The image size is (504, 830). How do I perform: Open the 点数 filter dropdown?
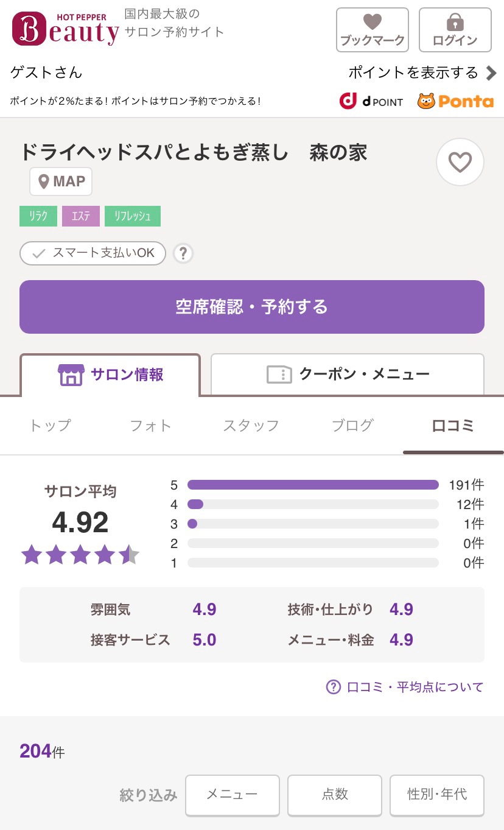(334, 795)
